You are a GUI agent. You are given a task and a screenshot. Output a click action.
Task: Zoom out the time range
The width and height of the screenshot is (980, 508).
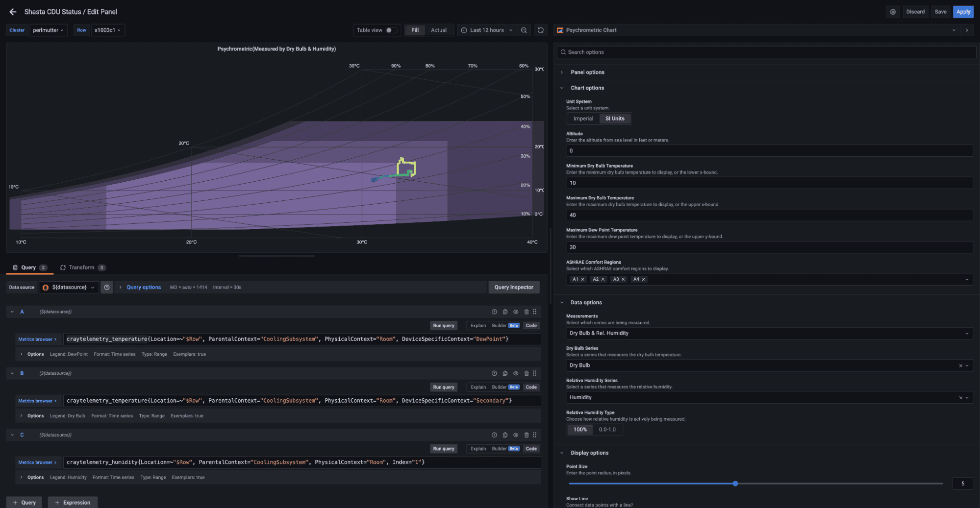point(524,30)
